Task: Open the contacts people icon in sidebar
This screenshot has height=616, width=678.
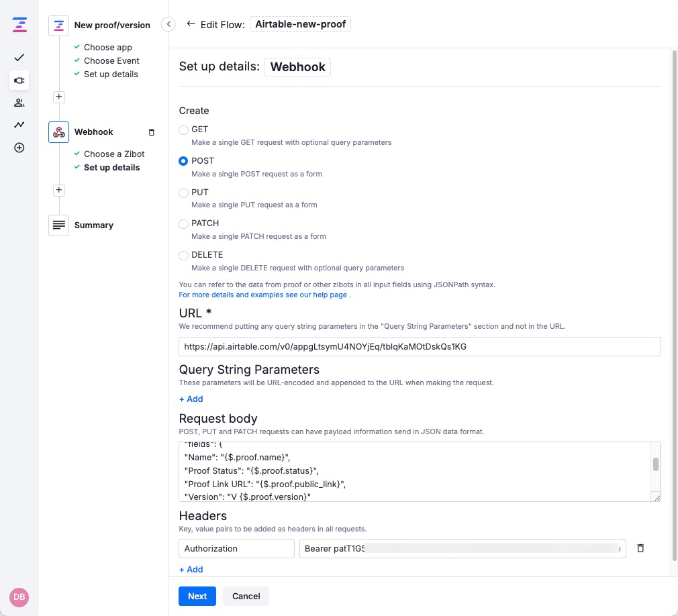Action: point(19,103)
